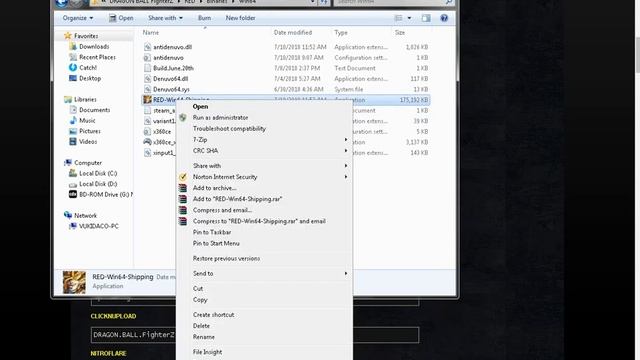Viewport: 640px width, 360px height.
Task: Open the Documents library
Action: [x=94, y=110]
